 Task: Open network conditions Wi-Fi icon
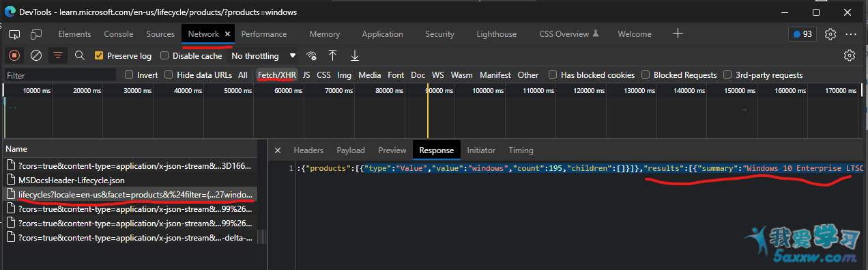tap(312, 55)
